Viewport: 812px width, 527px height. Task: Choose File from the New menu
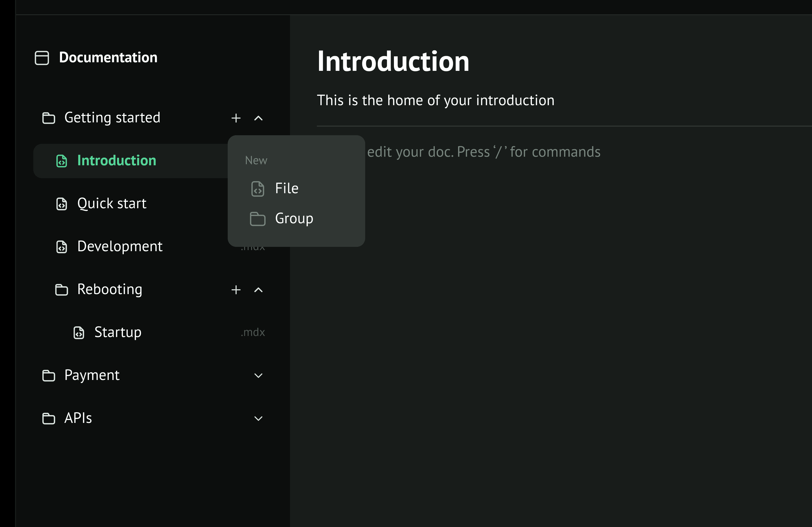[287, 189]
